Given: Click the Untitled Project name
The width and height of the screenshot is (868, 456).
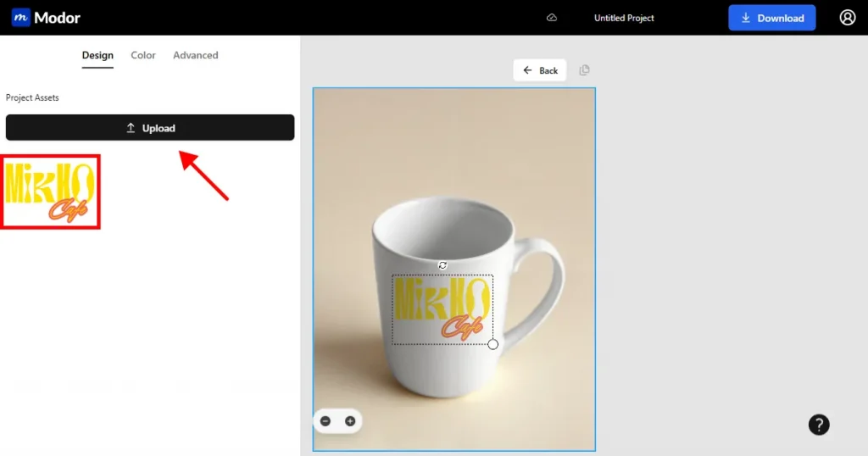Looking at the screenshot, I should (624, 18).
